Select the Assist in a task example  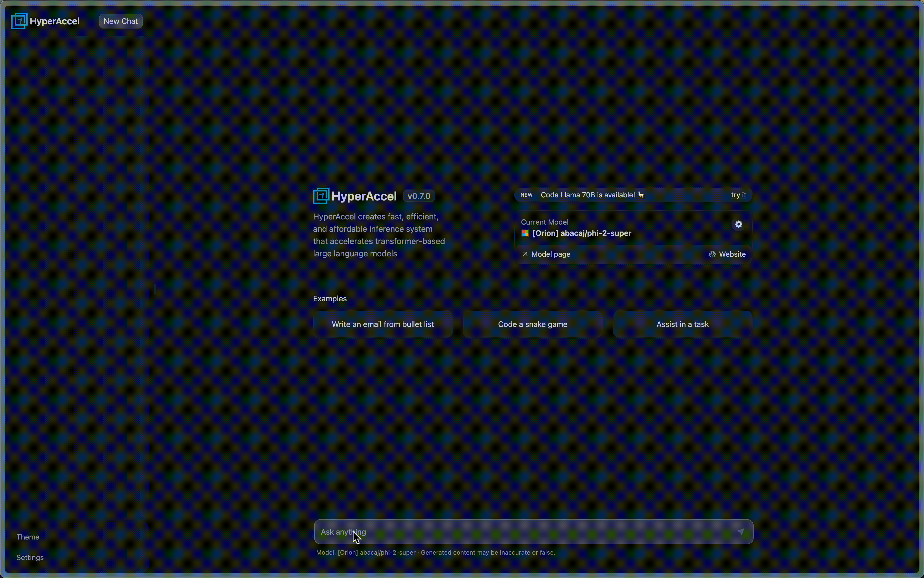(x=682, y=324)
